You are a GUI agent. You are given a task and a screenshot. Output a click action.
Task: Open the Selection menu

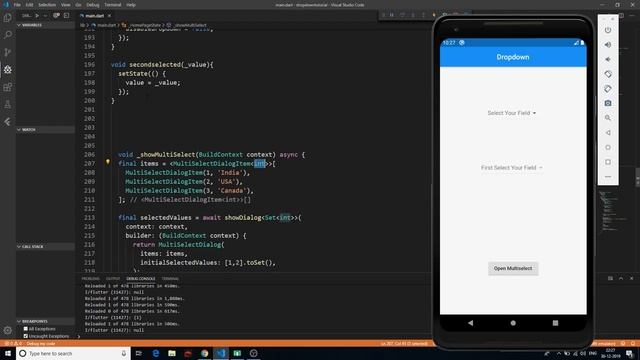[x=47, y=5]
